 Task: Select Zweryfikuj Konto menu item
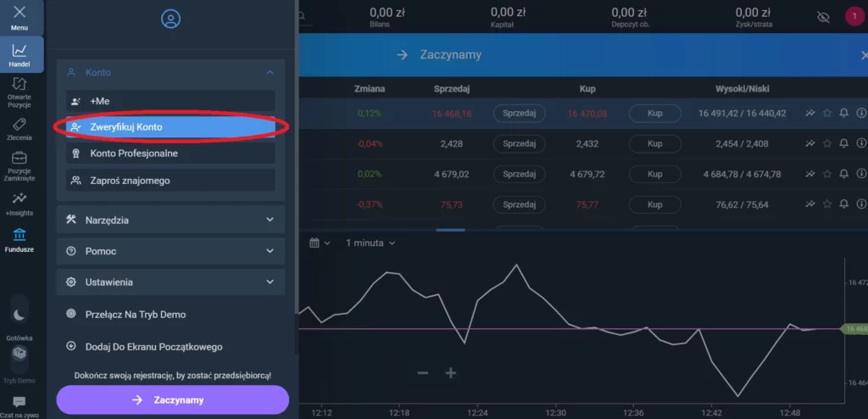pos(171,127)
